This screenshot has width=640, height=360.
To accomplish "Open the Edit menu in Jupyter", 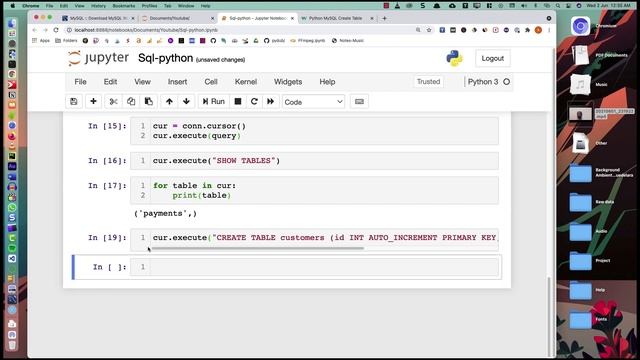I will click(110, 82).
